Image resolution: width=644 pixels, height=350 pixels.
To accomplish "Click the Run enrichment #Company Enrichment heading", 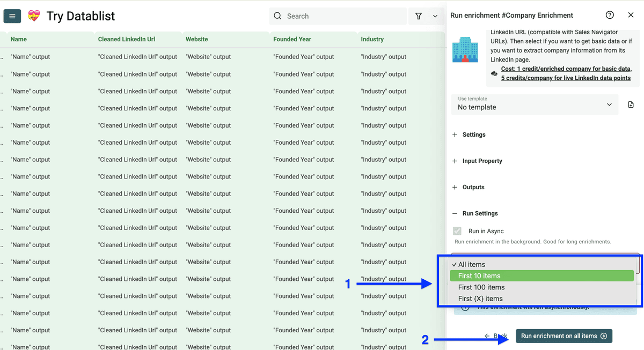I will [512, 16].
